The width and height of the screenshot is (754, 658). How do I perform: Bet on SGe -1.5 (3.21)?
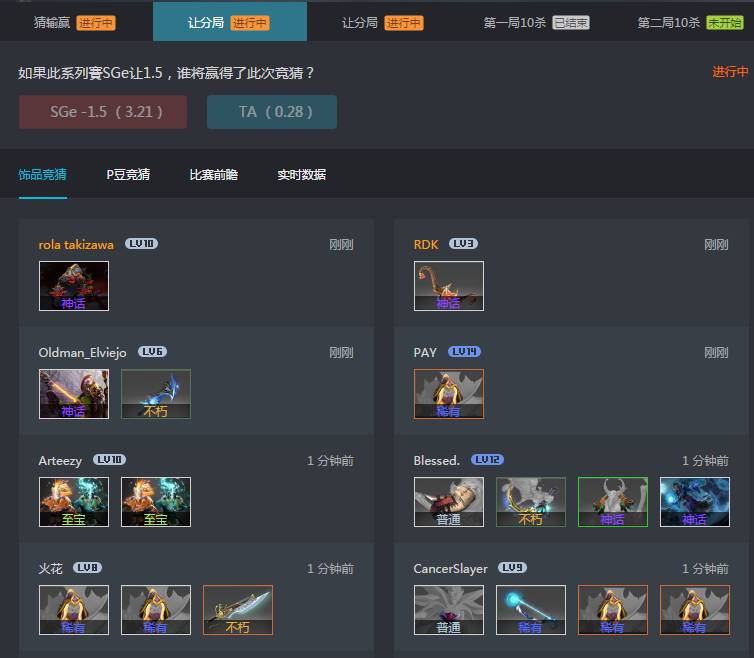103,112
